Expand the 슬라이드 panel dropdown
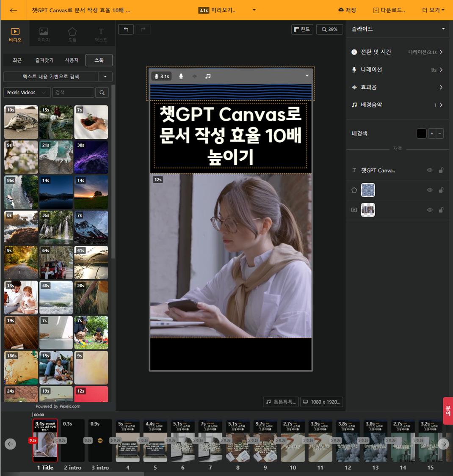Image resolution: width=453 pixels, height=476 pixels. (443, 29)
